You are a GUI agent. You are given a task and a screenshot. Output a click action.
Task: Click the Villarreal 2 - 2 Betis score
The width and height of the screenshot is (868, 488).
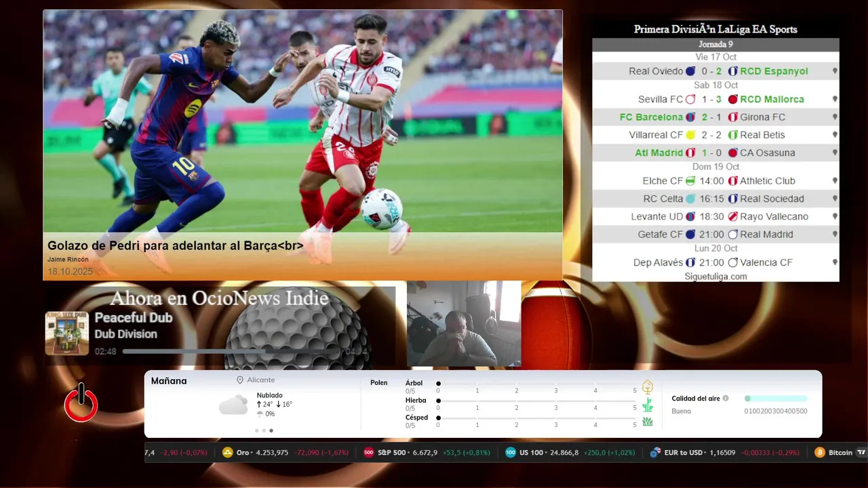(x=711, y=135)
